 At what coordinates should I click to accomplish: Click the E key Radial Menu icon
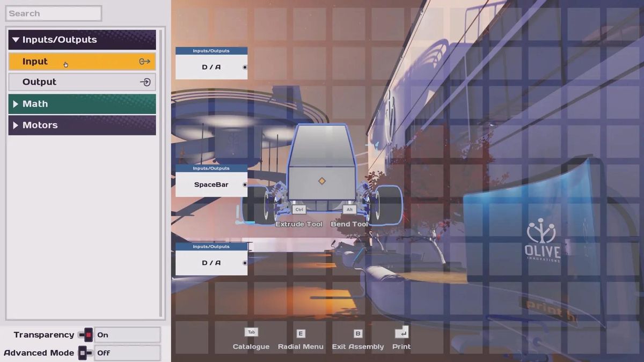301,334
